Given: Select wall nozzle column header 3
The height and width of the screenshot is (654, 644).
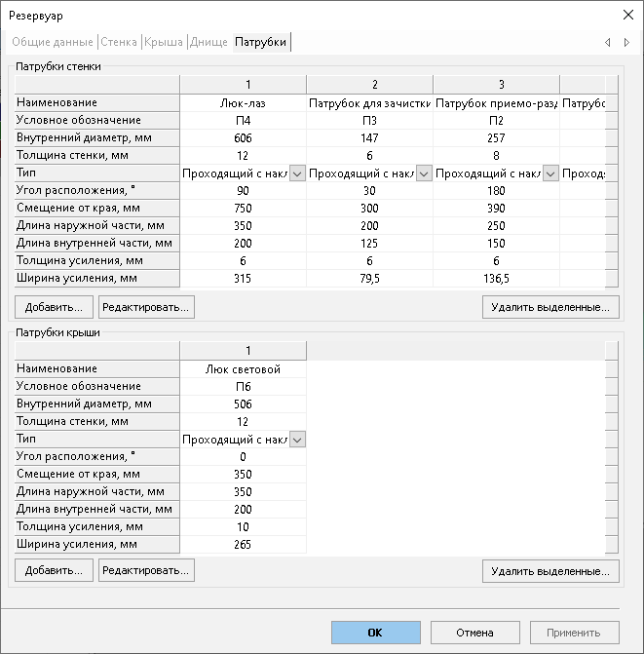Looking at the screenshot, I should (497, 85).
